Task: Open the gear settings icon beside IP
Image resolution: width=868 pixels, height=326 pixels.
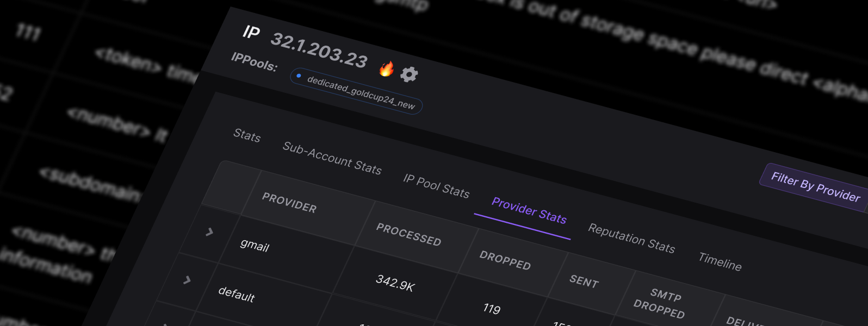Action: (409, 74)
